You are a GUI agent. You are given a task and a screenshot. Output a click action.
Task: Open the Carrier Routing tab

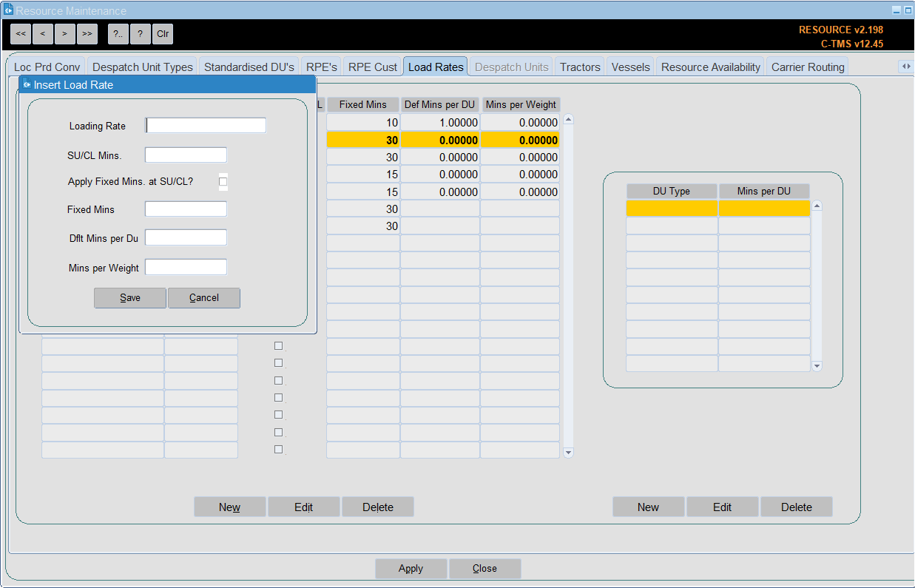(x=808, y=67)
